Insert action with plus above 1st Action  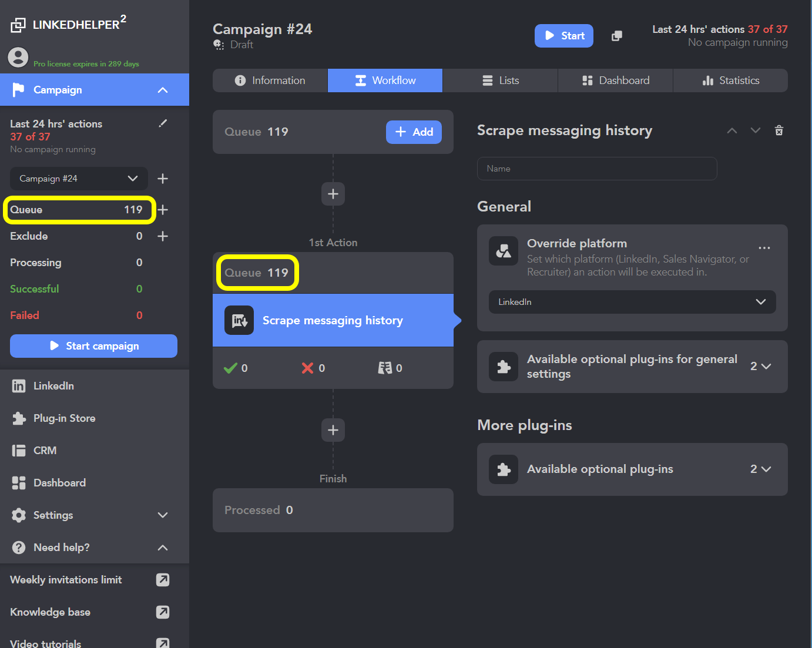333,194
